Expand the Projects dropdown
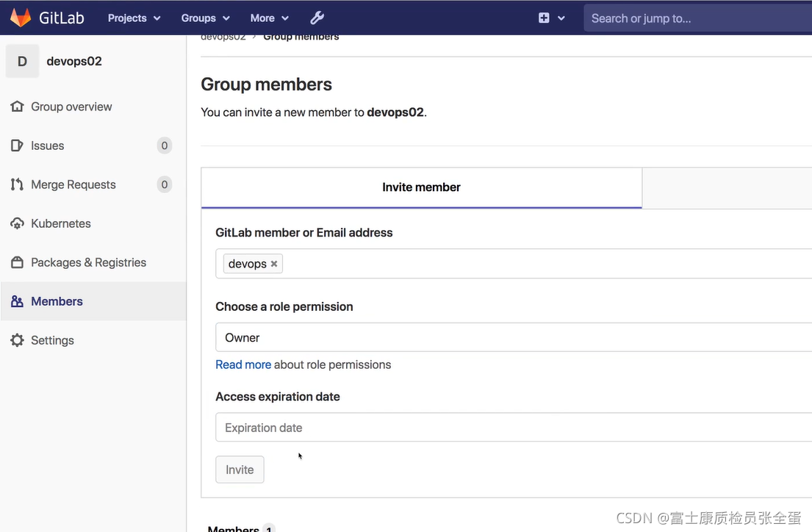 pyautogui.click(x=133, y=18)
